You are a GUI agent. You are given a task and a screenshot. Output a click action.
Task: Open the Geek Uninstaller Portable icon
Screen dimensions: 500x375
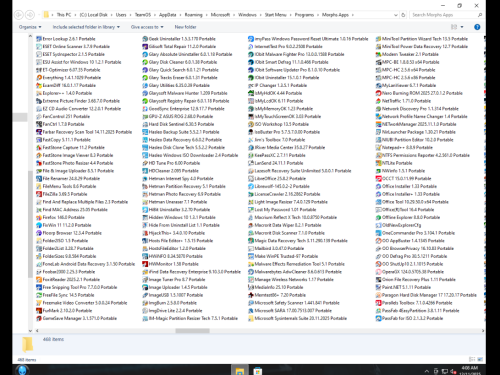(145, 39)
